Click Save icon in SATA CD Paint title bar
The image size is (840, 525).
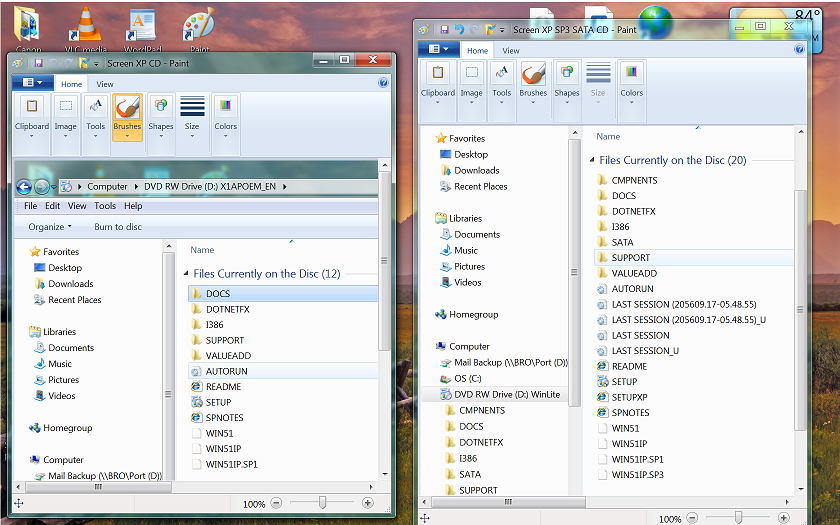point(444,29)
